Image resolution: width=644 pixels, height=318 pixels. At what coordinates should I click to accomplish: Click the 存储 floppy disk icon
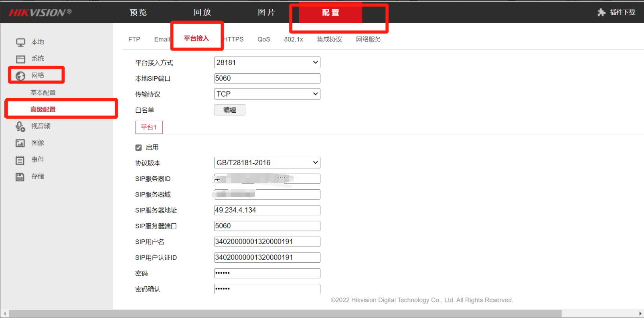20,177
